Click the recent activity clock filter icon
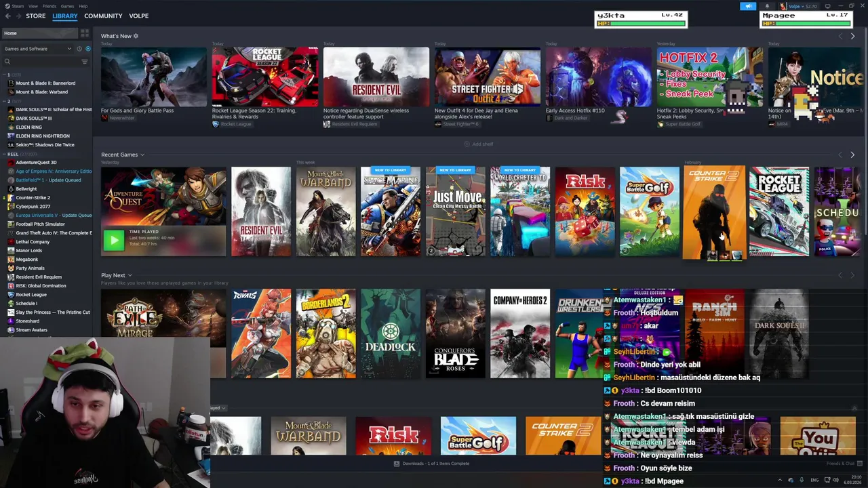Viewport: 868px width, 488px height. 79,49
